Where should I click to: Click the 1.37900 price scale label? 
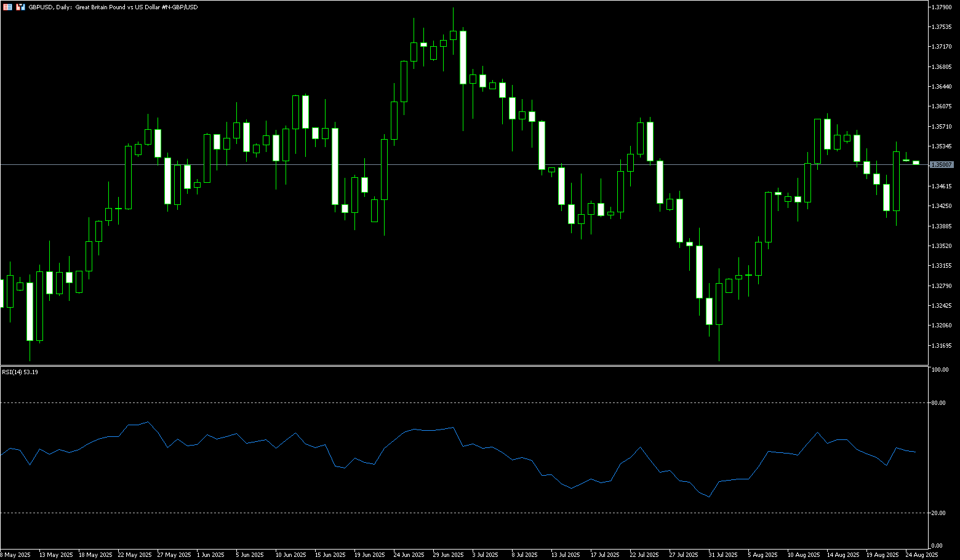(942, 7)
